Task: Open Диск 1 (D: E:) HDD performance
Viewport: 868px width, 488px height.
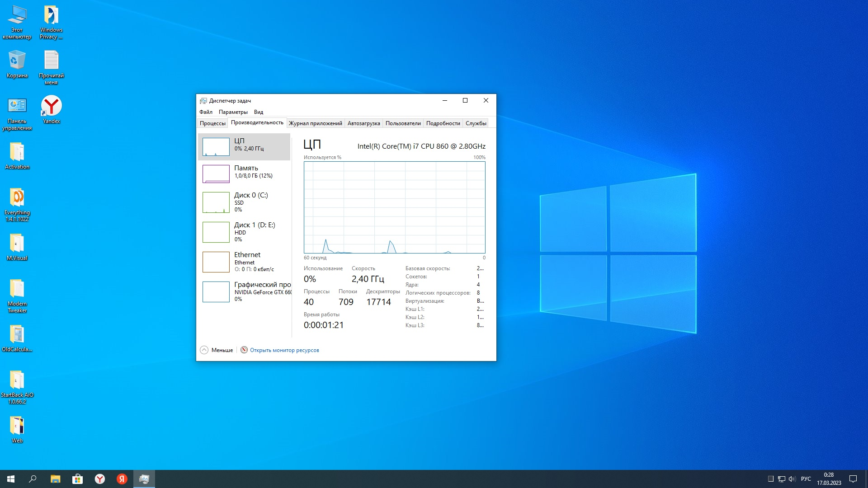Action: pyautogui.click(x=244, y=232)
